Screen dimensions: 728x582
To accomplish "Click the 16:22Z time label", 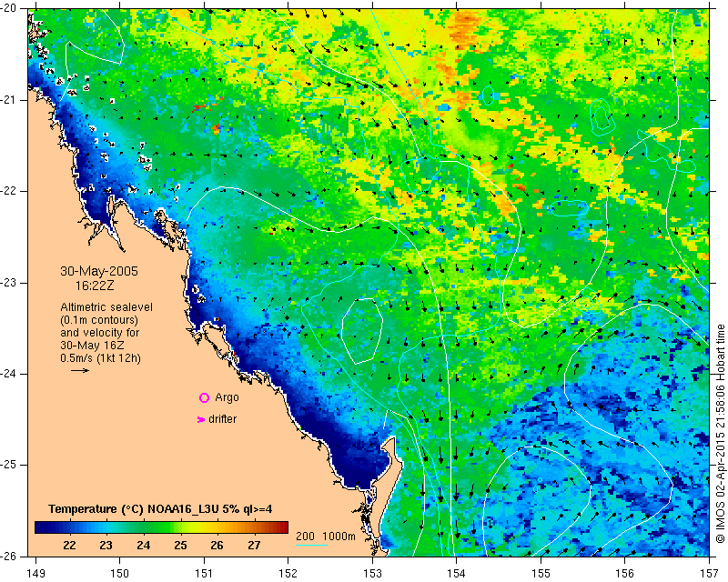I will point(95,286).
